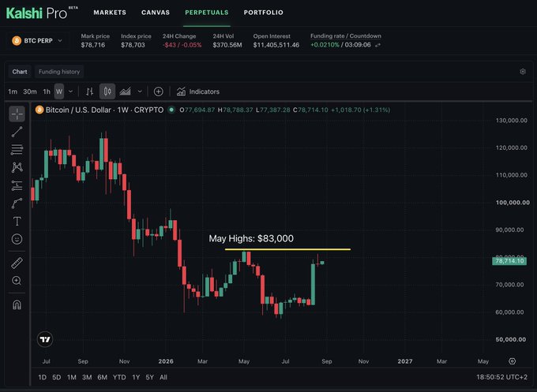Screen dimensions: 537x392
Task: Open the emoji icons tool
Action: [x=17, y=239]
